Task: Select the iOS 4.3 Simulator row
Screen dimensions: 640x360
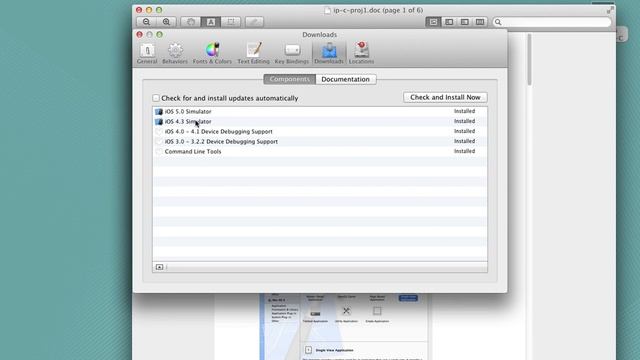Action: click(x=320, y=121)
